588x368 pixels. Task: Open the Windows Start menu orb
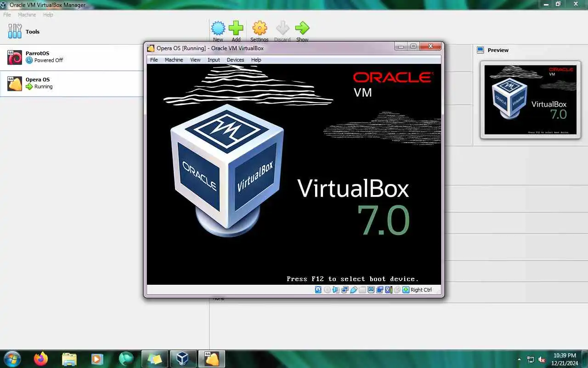click(12, 358)
